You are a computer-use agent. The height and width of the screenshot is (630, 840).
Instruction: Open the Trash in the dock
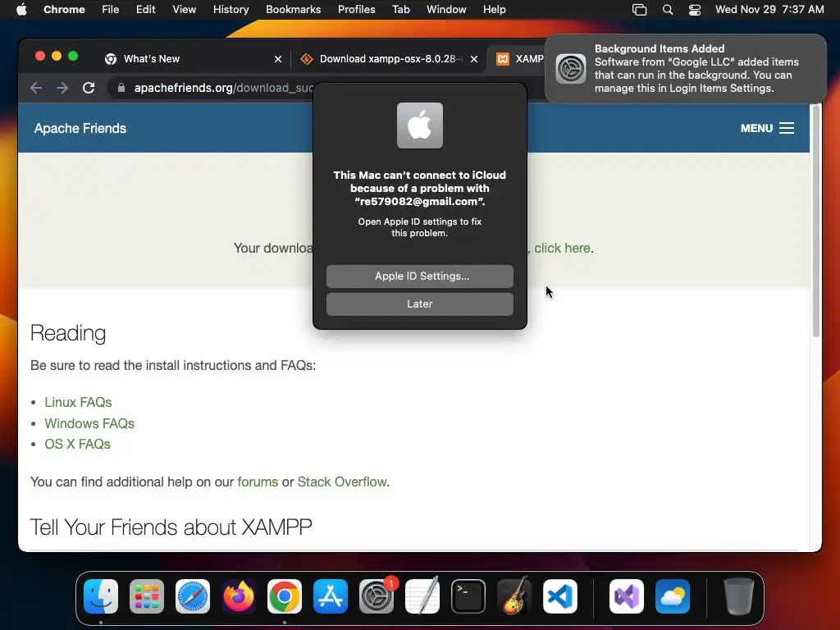[x=739, y=596]
